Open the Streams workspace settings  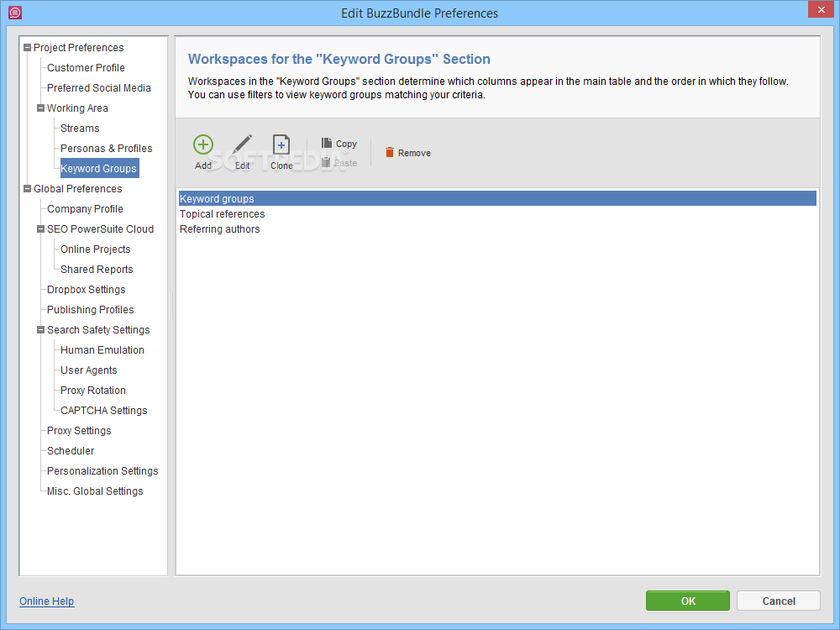click(x=80, y=129)
